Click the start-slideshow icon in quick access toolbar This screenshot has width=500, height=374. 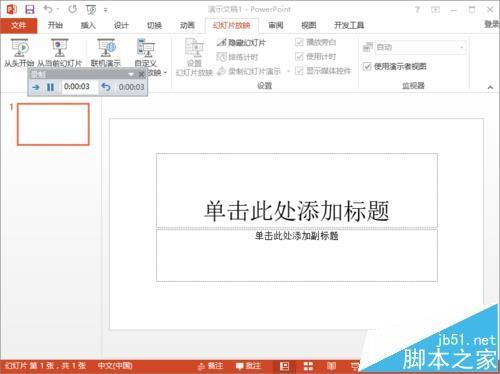tap(91, 10)
